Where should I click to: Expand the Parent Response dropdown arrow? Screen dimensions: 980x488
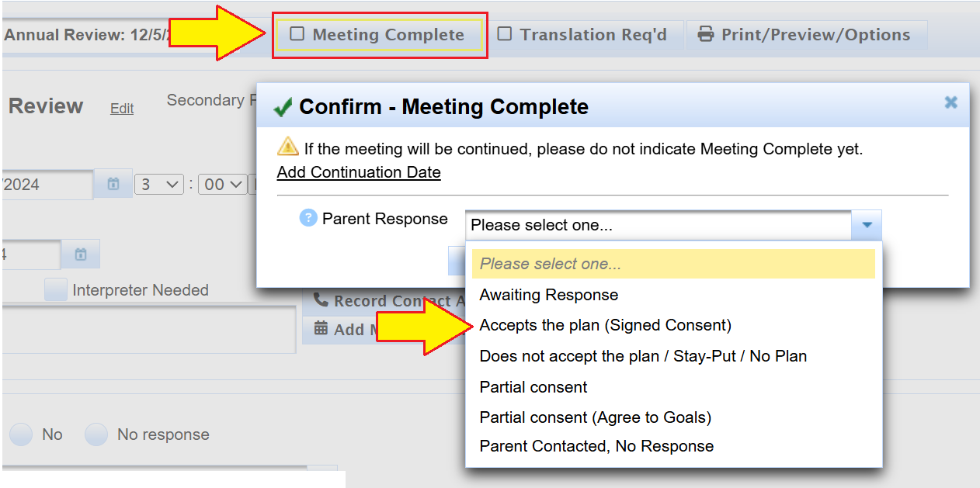click(867, 225)
